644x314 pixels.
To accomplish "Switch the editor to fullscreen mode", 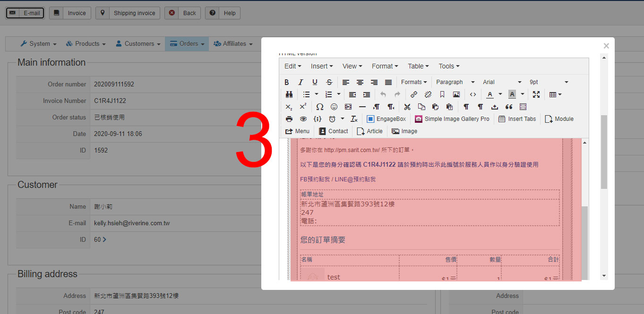I will [x=536, y=94].
